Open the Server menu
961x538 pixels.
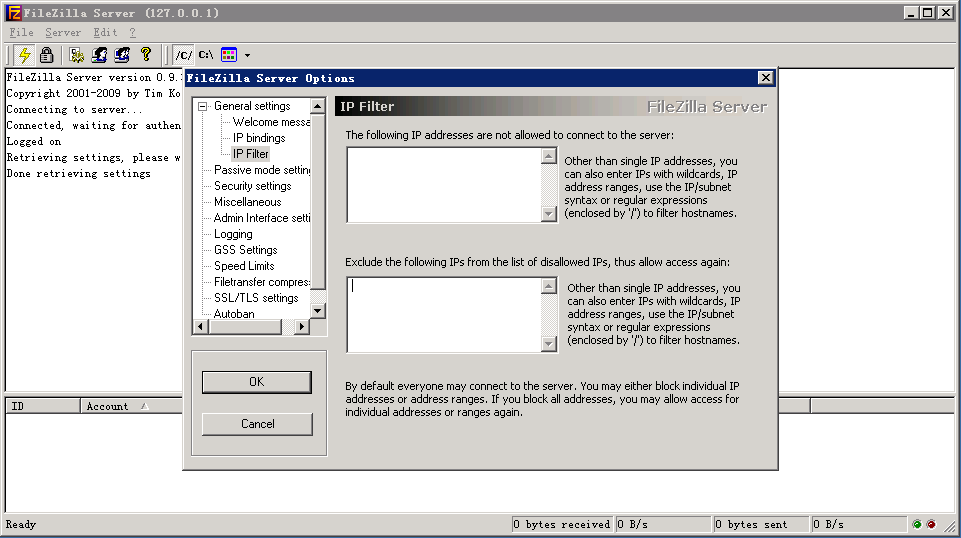[63, 33]
